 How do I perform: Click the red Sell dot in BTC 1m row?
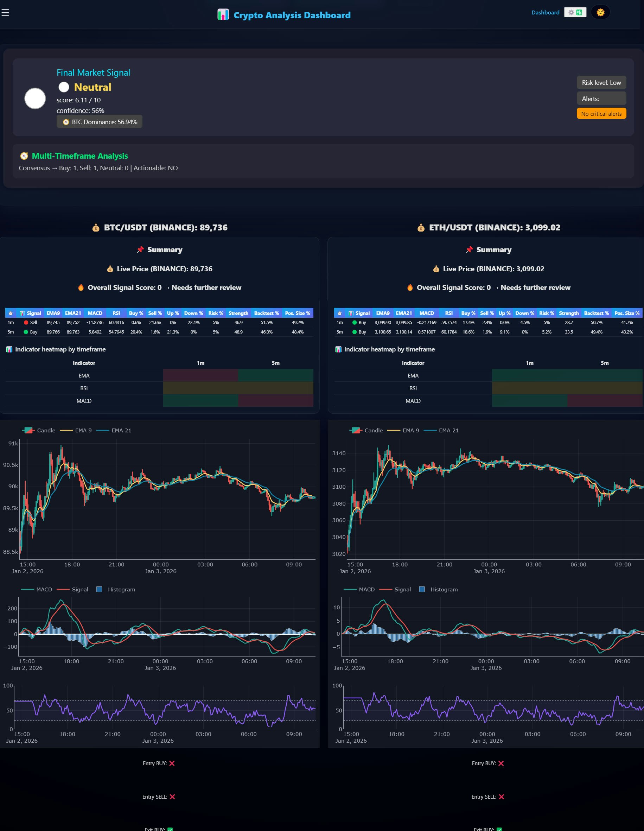(25, 322)
